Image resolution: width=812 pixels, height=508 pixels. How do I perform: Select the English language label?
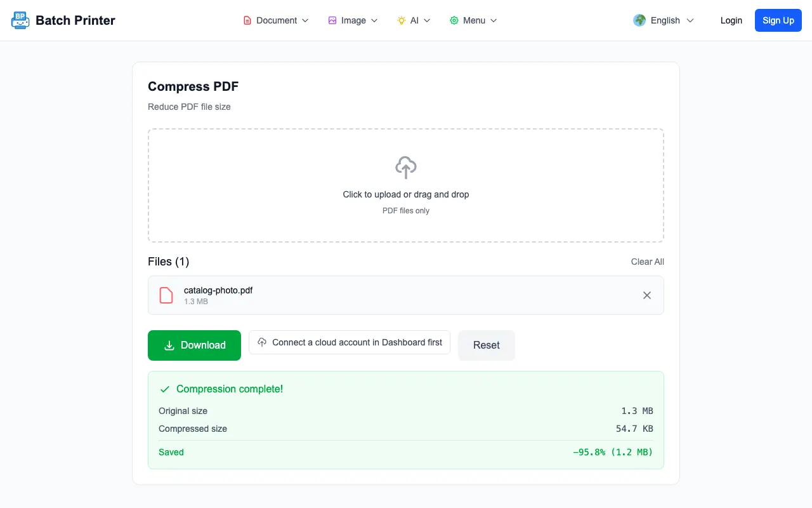[x=665, y=20]
